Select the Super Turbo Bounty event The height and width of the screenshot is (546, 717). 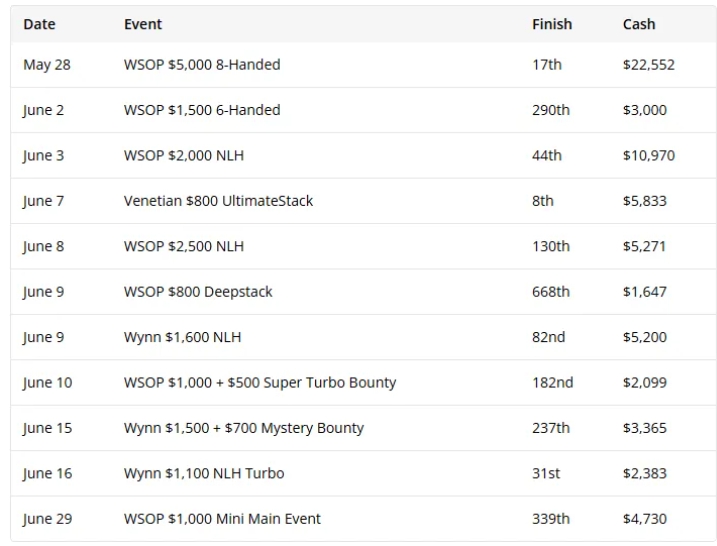pyautogui.click(x=260, y=383)
